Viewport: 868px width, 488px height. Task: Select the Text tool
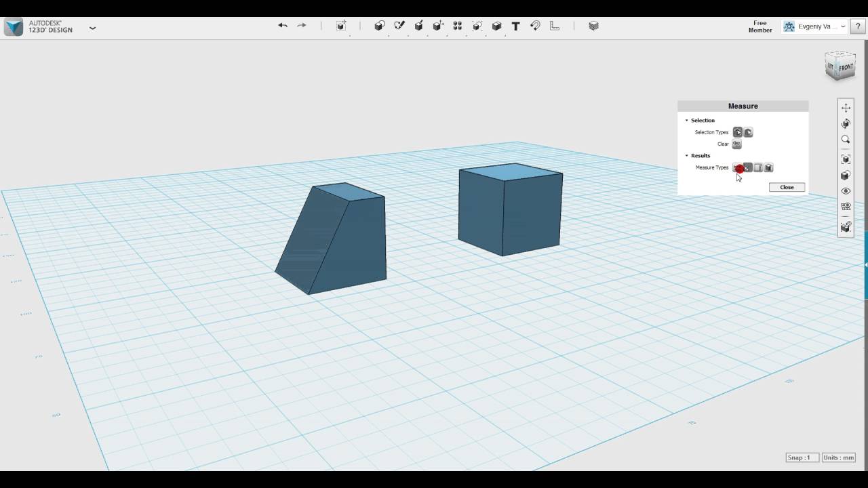(x=516, y=26)
